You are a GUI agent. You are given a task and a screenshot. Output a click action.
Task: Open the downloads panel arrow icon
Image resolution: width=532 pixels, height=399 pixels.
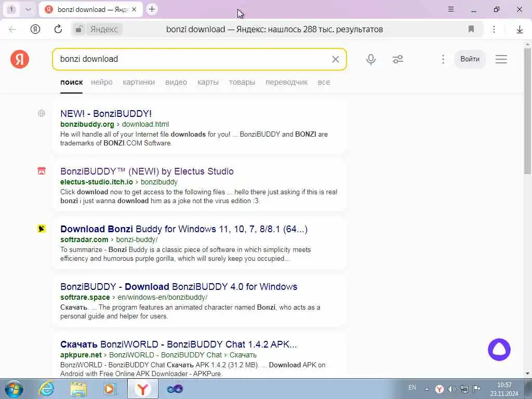[520, 30]
